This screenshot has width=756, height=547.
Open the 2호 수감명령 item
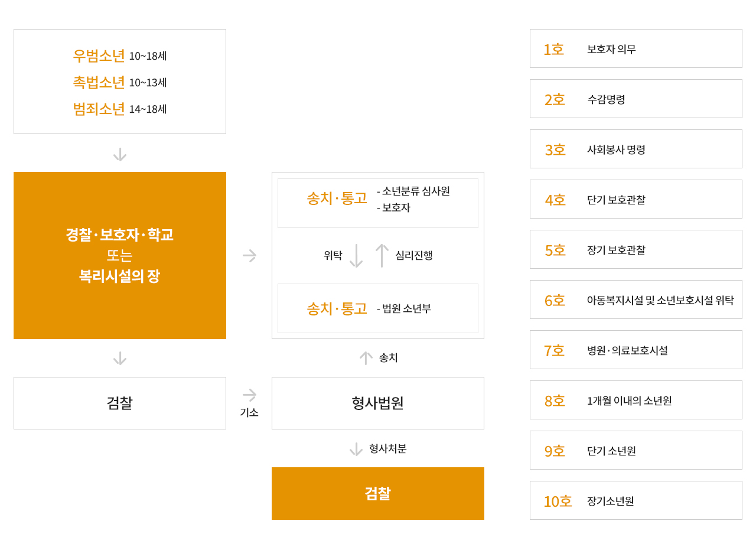pyautogui.click(x=636, y=99)
